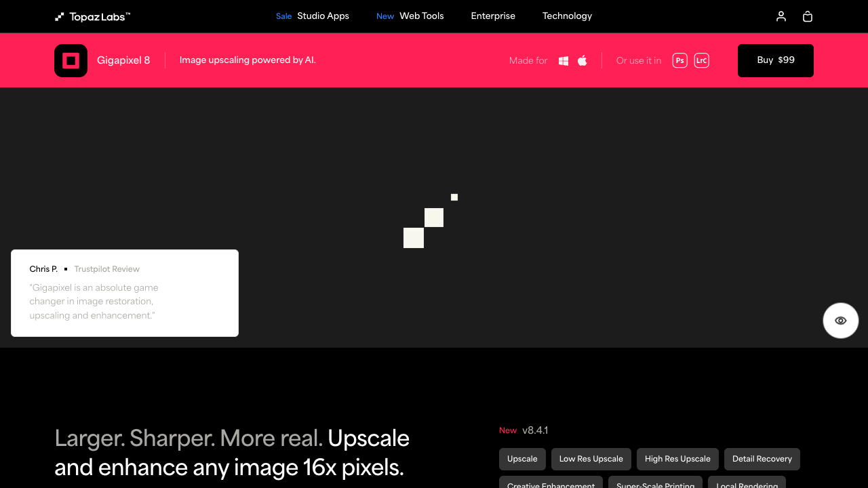Viewport: 868px width, 488px height.
Task: Enable the High Res Upscale model pill
Action: pyautogui.click(x=677, y=459)
